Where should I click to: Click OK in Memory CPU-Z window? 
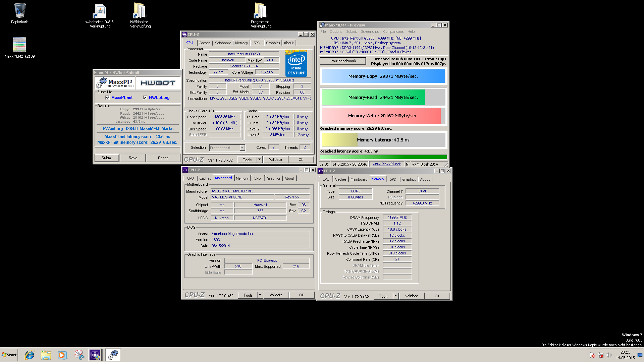(x=437, y=296)
